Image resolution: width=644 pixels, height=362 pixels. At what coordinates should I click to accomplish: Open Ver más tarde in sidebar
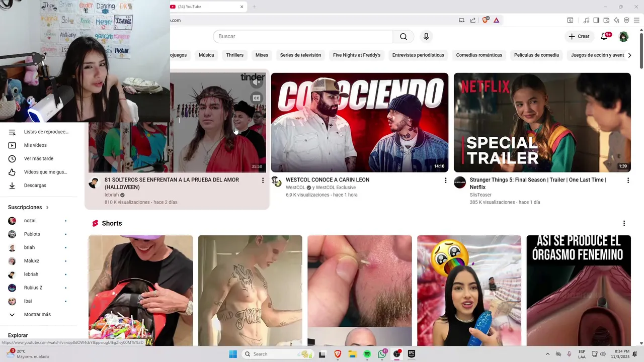pos(37,158)
